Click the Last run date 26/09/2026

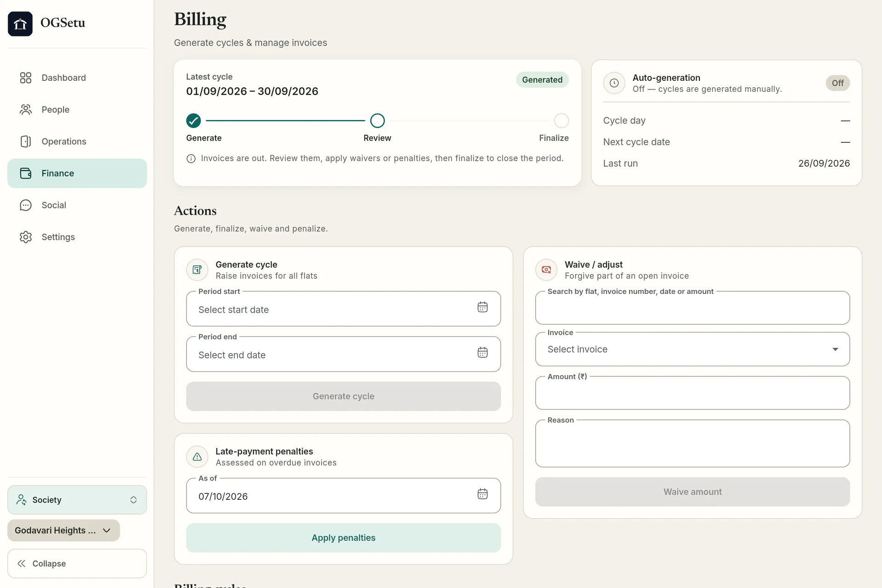click(824, 164)
